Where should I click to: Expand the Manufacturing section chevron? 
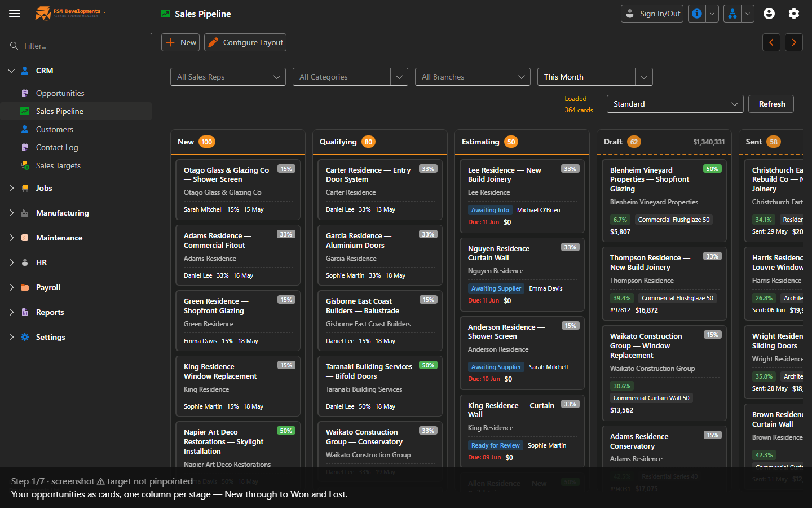pyautogui.click(x=11, y=213)
